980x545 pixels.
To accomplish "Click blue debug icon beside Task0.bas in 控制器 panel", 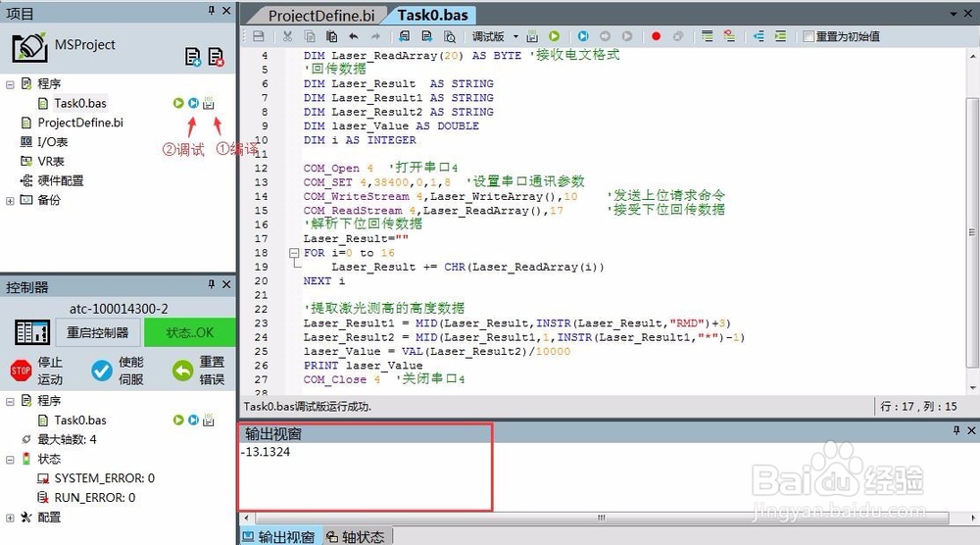I will point(193,420).
